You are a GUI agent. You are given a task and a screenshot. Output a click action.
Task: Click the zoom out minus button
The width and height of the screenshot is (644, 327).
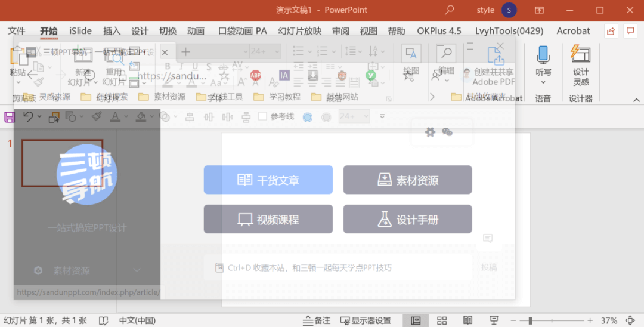513,320
